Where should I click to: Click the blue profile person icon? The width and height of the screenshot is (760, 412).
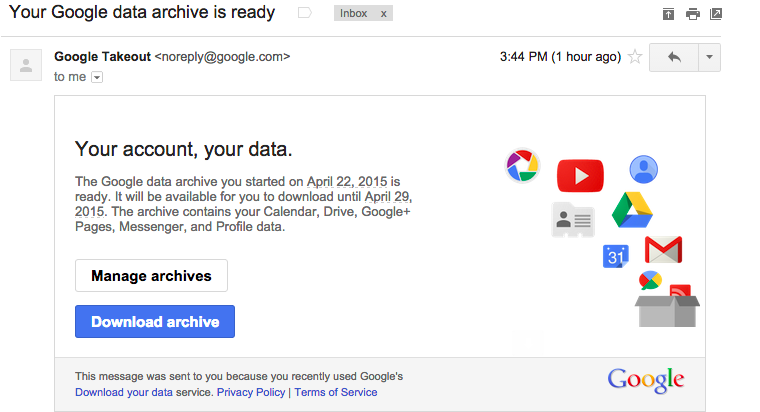[x=644, y=169]
